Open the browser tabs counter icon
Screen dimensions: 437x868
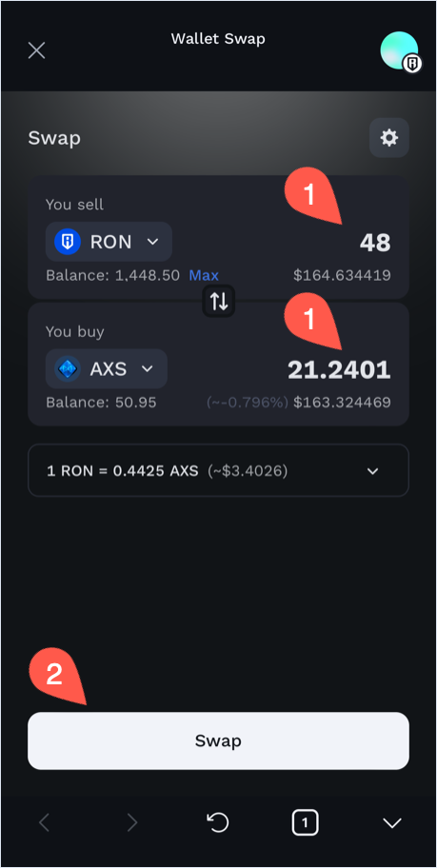tap(305, 822)
